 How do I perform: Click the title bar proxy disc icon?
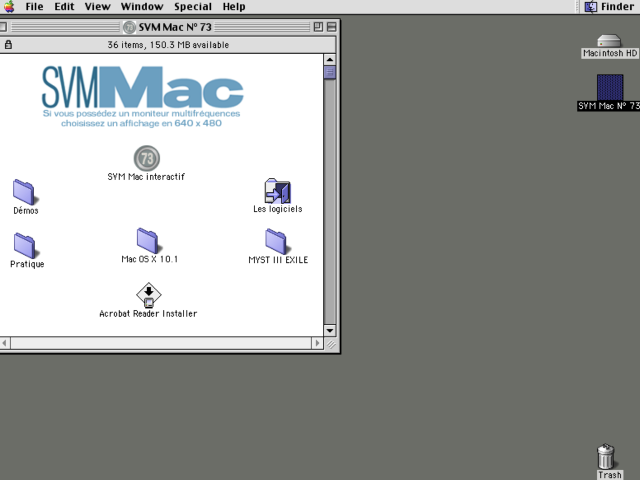tap(129, 27)
